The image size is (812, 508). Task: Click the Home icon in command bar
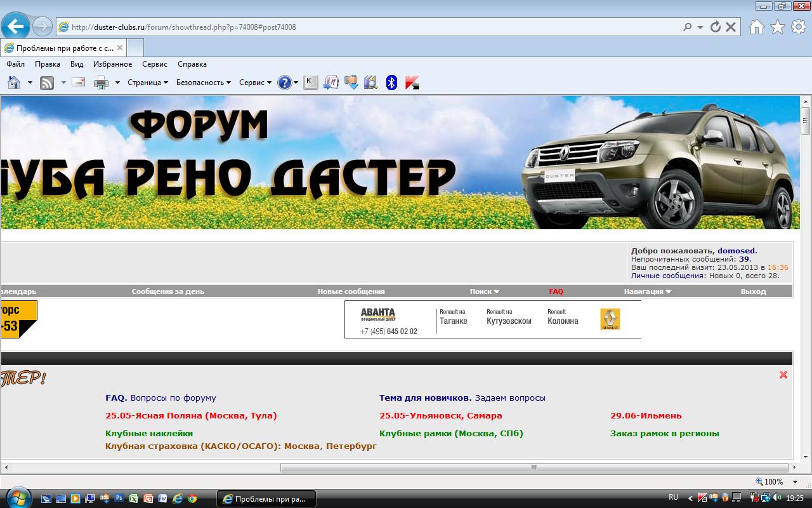14,83
